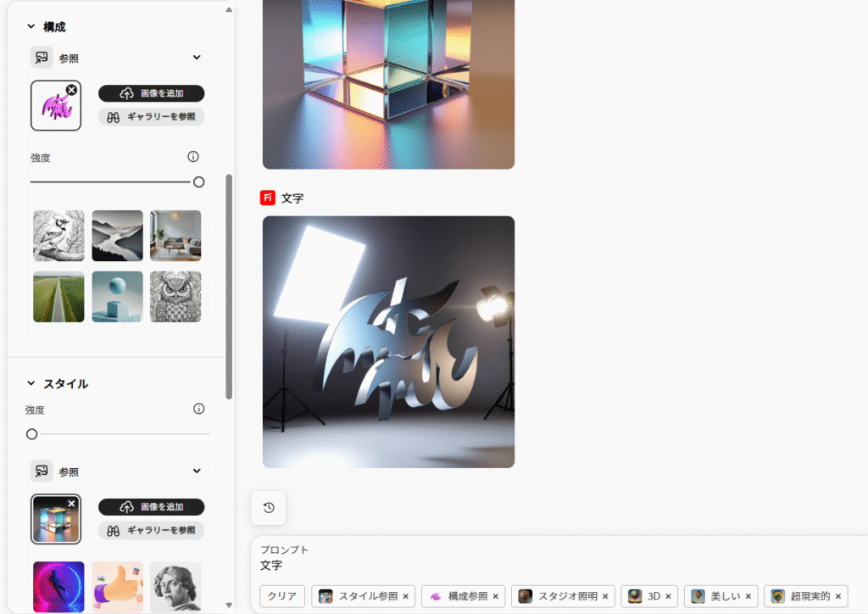Click the sidebar scrollbar thumb
868x614 pixels.
point(229,287)
